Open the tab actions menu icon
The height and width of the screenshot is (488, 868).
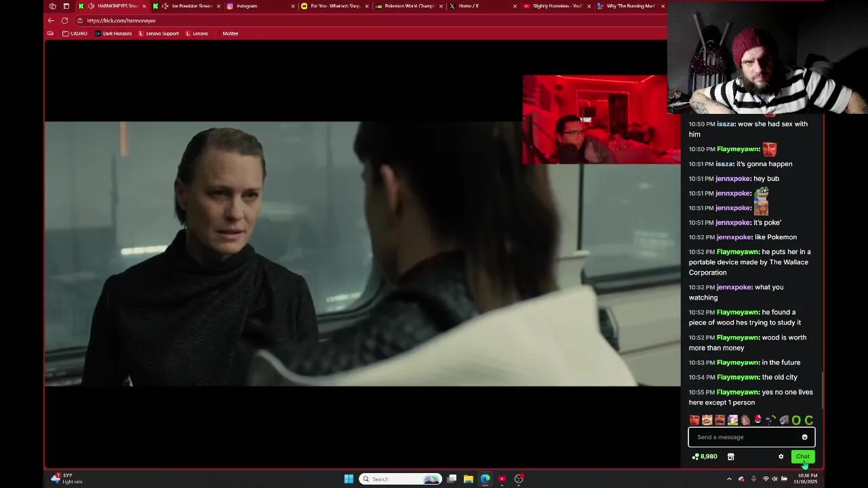(66, 6)
